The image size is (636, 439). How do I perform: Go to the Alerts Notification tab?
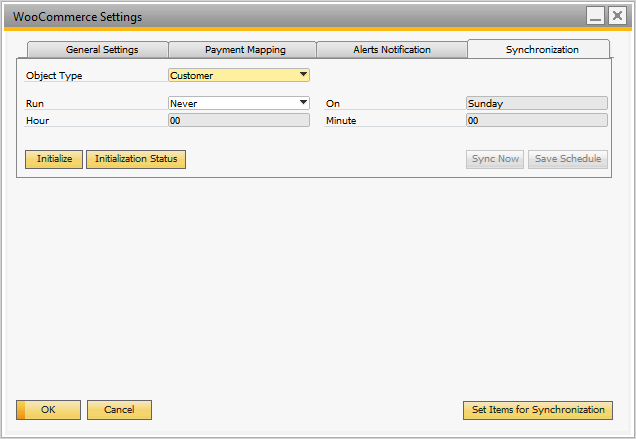(392, 49)
